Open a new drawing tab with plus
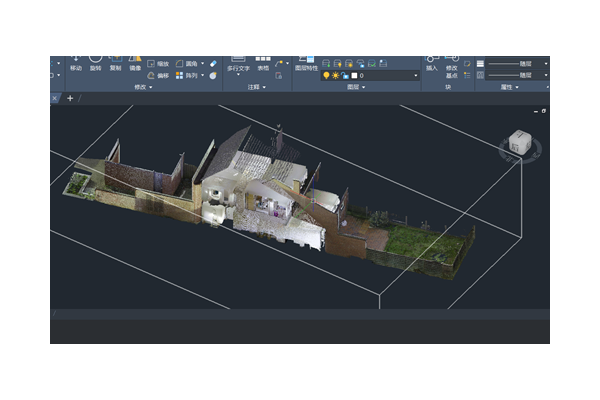The image size is (600, 400). 70,99
